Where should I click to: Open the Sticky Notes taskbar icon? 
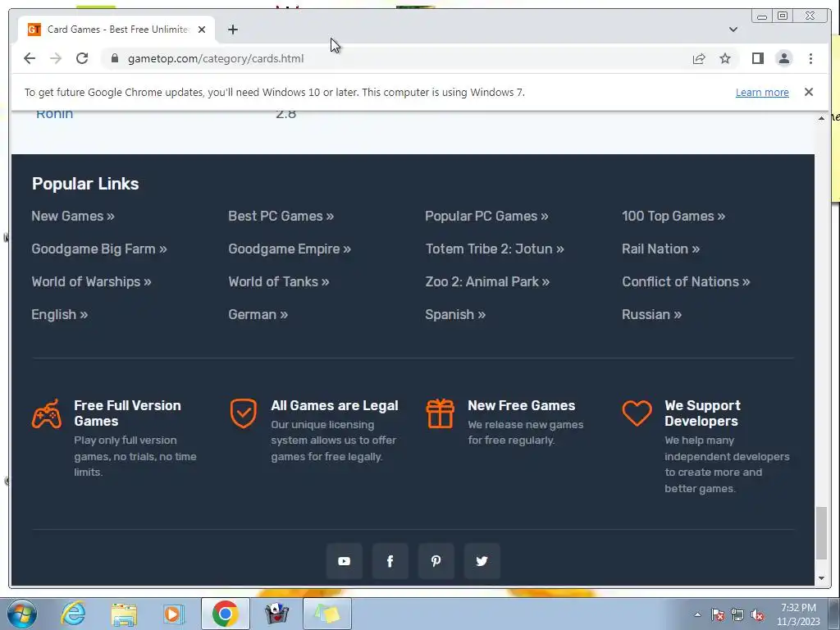[327, 614]
